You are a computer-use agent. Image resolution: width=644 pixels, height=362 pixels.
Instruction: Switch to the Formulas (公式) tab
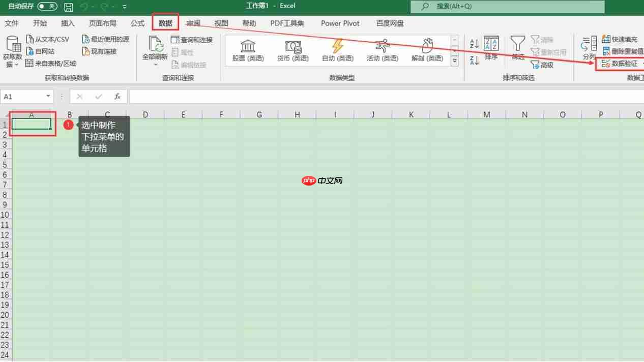coord(137,23)
